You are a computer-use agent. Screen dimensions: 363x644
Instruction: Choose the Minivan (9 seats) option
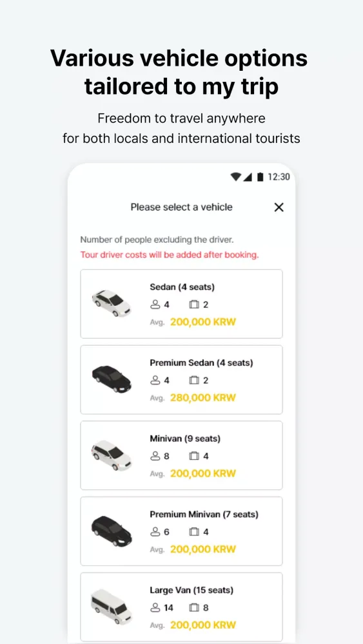(181, 455)
